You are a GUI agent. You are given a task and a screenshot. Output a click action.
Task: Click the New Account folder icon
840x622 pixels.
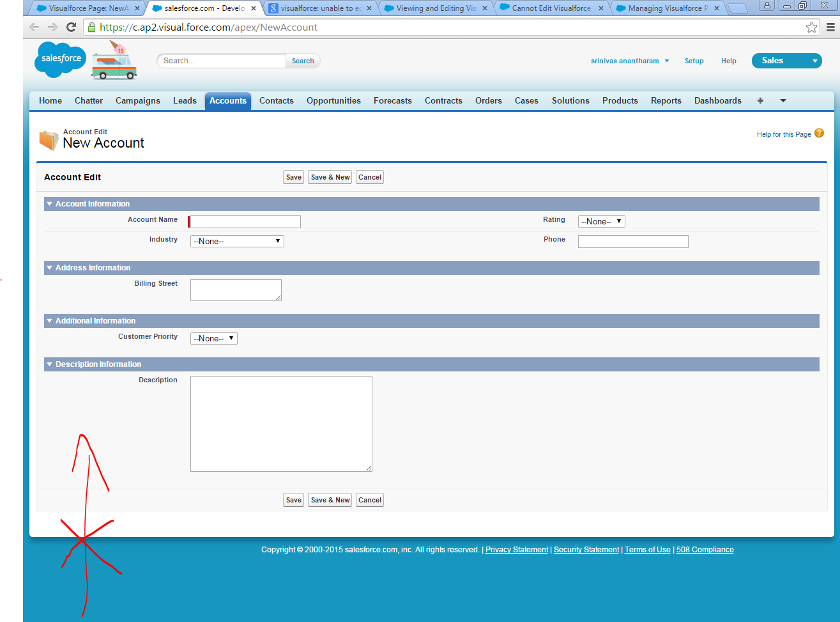tap(49, 139)
